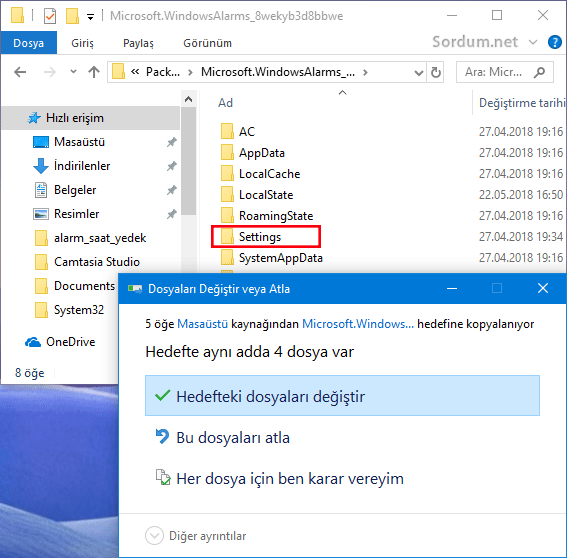Close the Dosyaları Değiştir veya Atla dialog
Viewport: 567px width, 558px height.
542,288
